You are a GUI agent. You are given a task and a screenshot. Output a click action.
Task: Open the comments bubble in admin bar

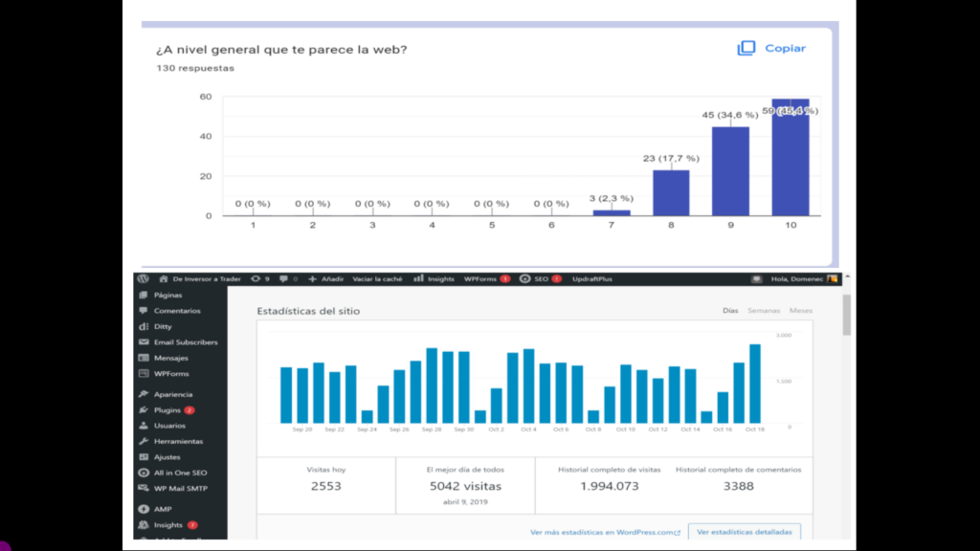(287, 278)
